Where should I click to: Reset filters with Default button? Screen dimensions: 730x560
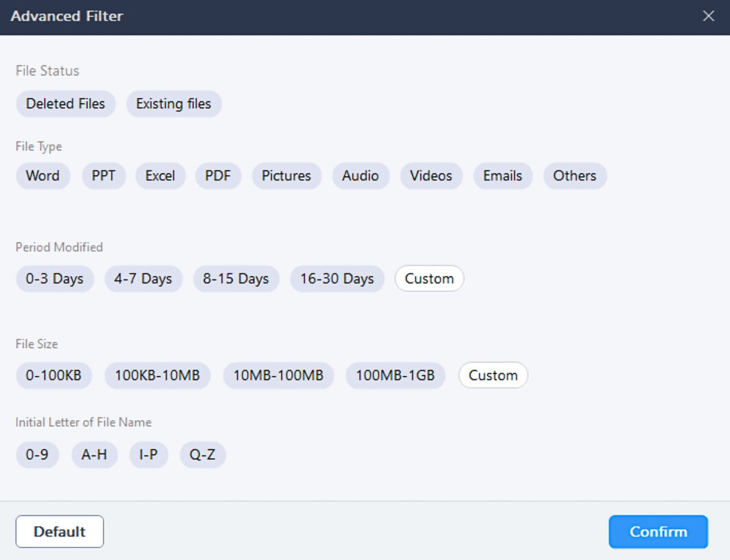(x=60, y=532)
